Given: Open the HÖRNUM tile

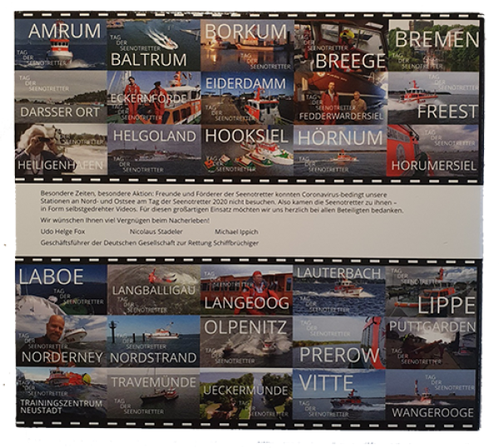Looking at the screenshot, I should coord(340,150).
